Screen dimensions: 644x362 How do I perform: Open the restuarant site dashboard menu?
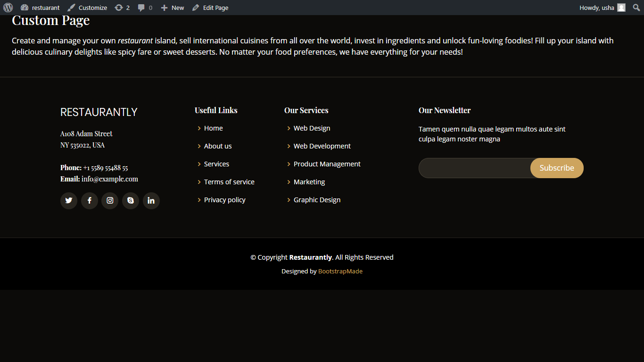(x=40, y=8)
